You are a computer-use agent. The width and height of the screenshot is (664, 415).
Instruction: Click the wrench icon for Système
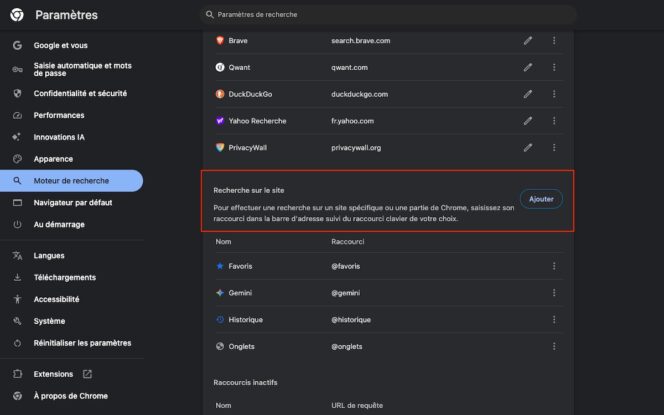17,321
